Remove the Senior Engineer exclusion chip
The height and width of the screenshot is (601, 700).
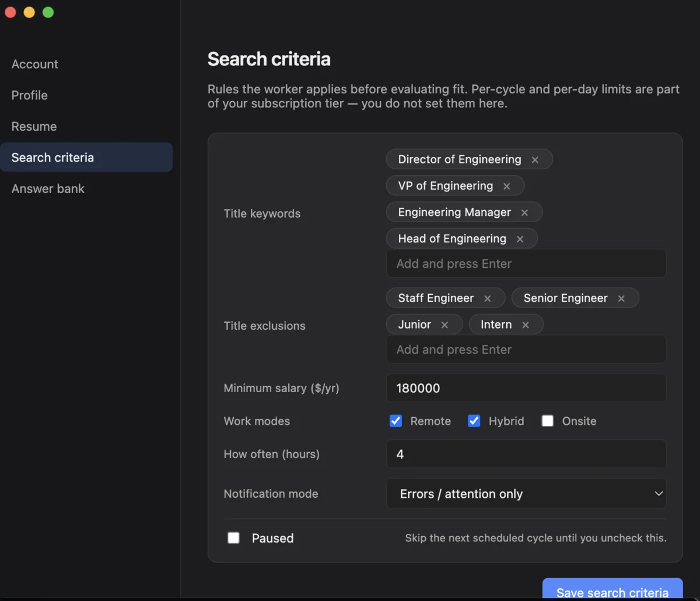coord(621,299)
